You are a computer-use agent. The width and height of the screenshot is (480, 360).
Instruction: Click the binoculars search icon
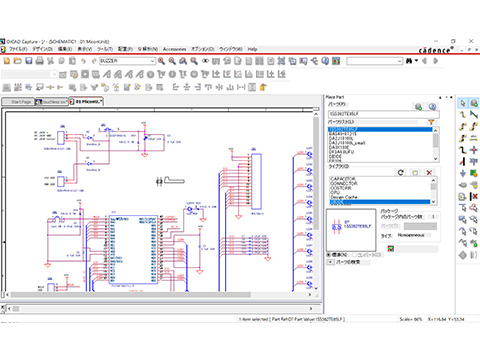tap(409, 61)
